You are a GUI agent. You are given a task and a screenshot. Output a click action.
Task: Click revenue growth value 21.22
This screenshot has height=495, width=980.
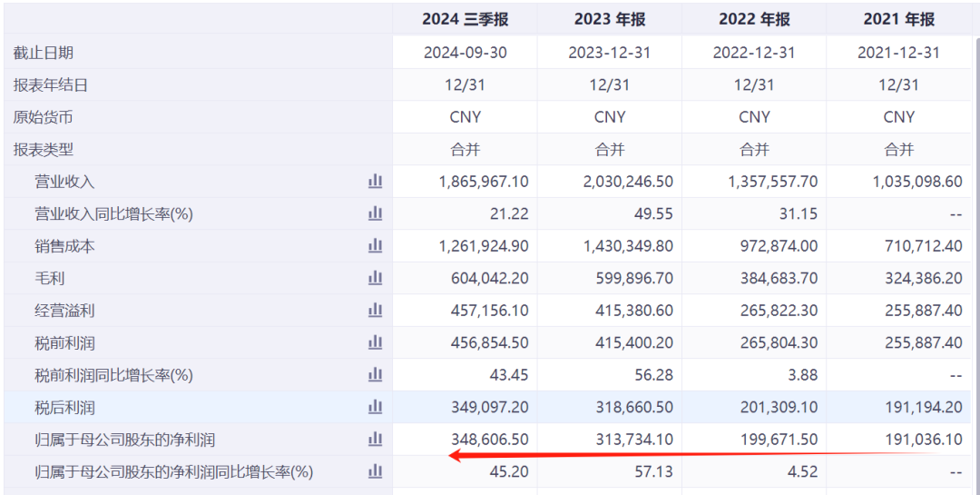(x=510, y=214)
